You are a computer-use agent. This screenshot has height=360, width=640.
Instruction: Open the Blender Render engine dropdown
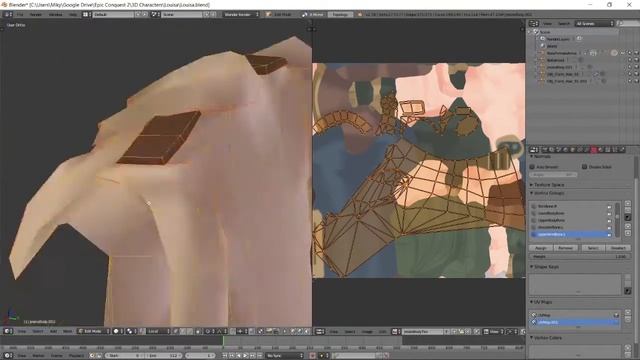pyautogui.click(x=241, y=14)
